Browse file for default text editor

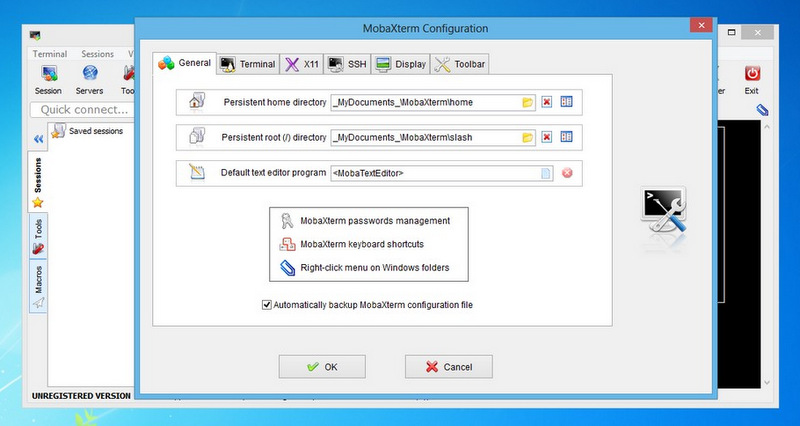545,173
